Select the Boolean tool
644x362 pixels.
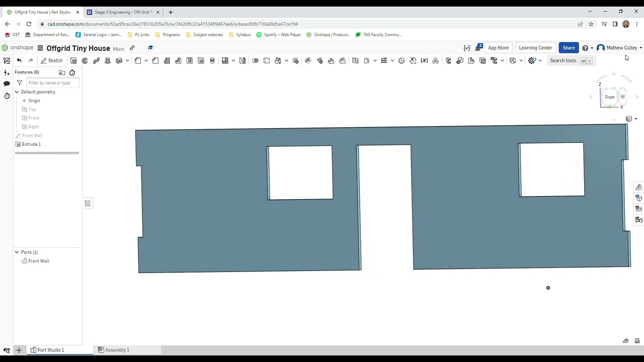click(255, 60)
